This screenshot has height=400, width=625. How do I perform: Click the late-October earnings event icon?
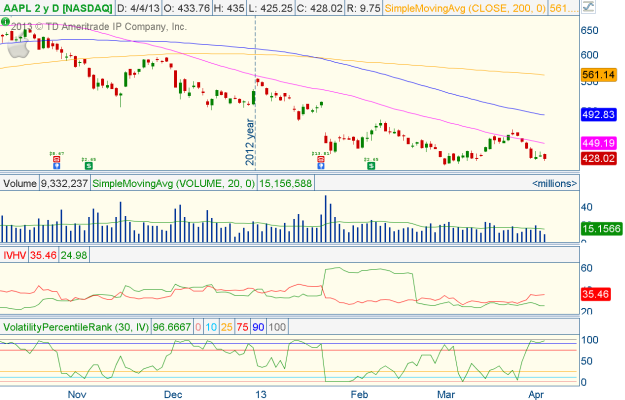coord(56,165)
